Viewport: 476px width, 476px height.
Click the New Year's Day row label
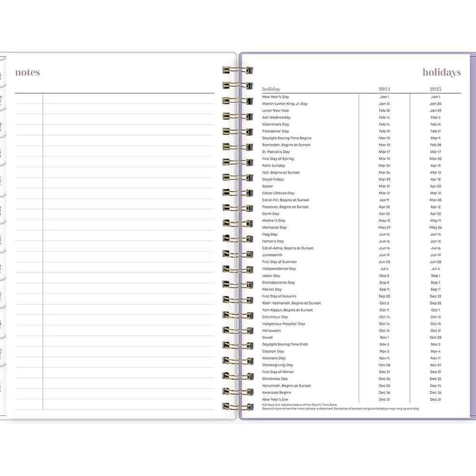(275, 97)
